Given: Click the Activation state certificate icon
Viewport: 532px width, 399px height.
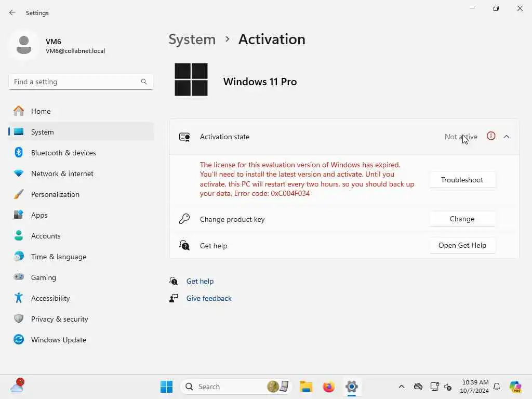Looking at the screenshot, I should coord(184,137).
